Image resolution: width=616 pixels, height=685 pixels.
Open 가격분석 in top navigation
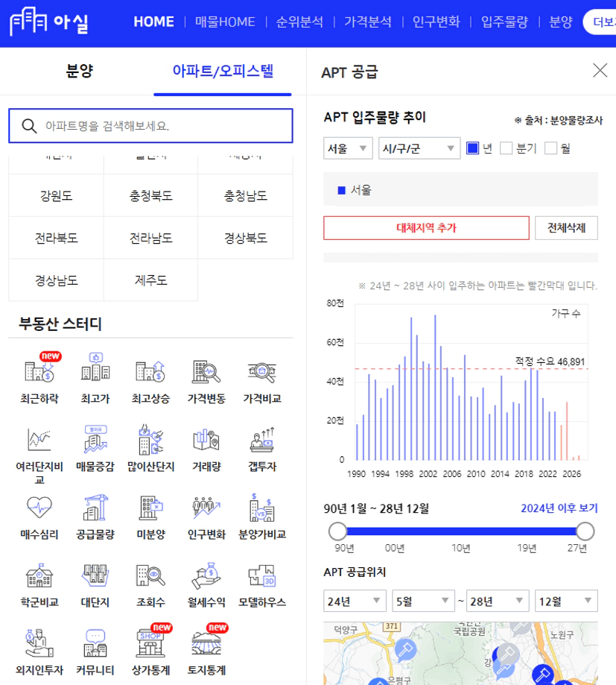click(x=368, y=22)
